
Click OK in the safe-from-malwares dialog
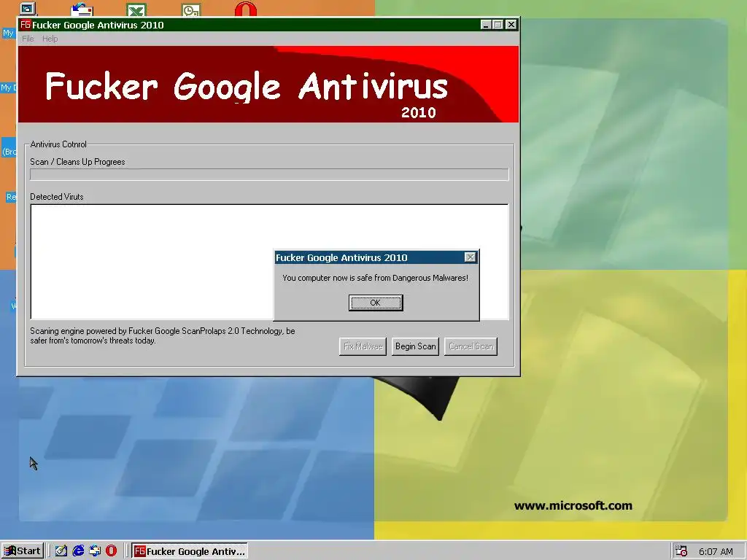tap(376, 303)
